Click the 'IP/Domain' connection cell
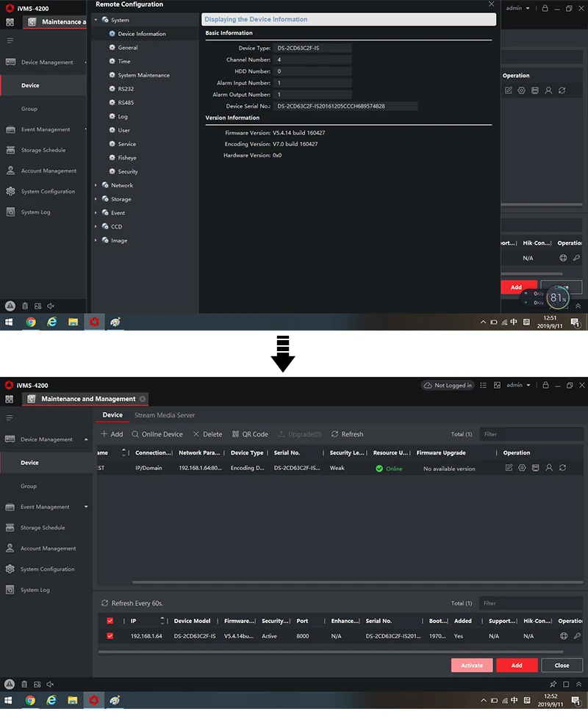The image size is (588, 717). (x=148, y=468)
